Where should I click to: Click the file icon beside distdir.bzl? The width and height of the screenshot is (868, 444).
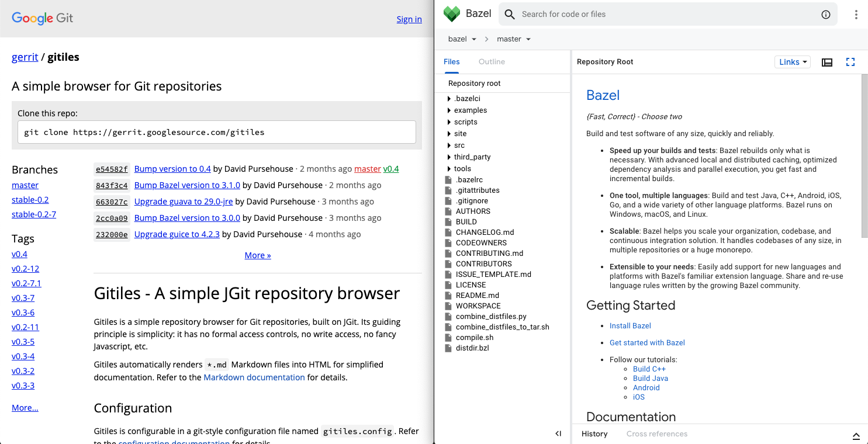click(x=448, y=348)
